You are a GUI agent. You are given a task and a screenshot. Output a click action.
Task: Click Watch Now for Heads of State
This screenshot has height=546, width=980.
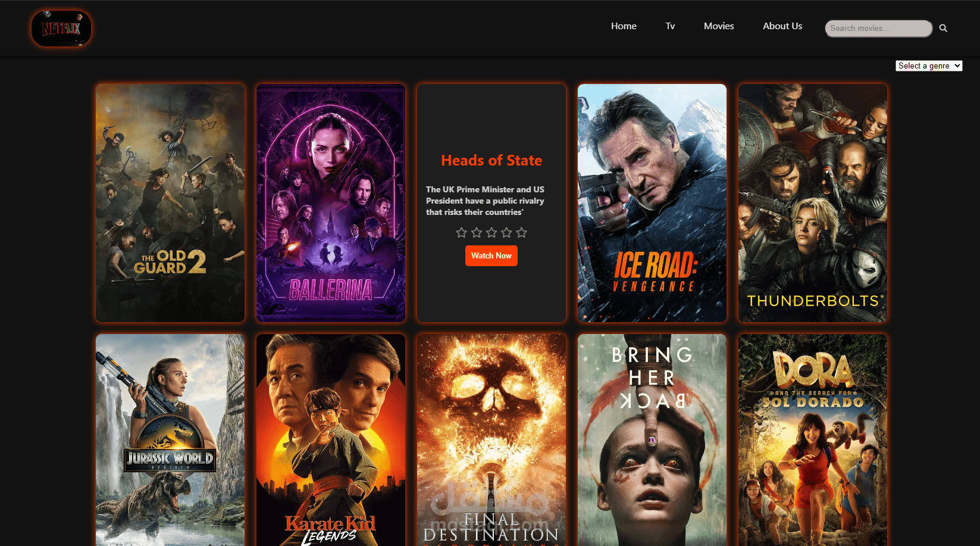[x=491, y=256]
